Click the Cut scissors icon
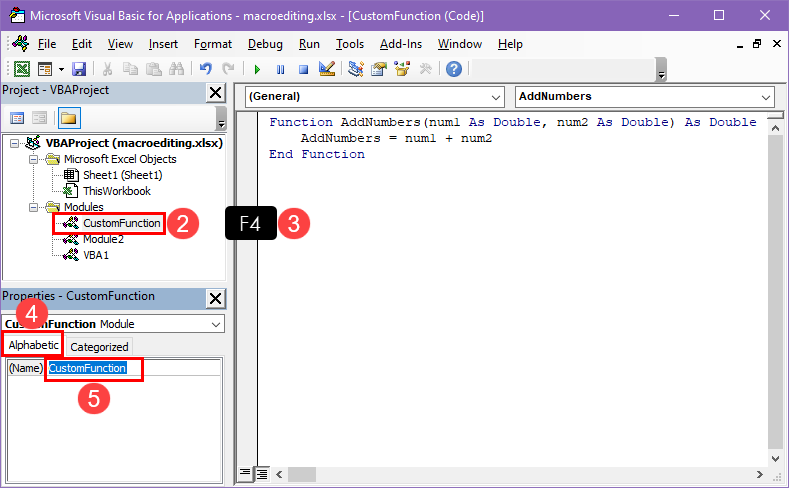Screen dimensions: 789x488 coord(107,69)
